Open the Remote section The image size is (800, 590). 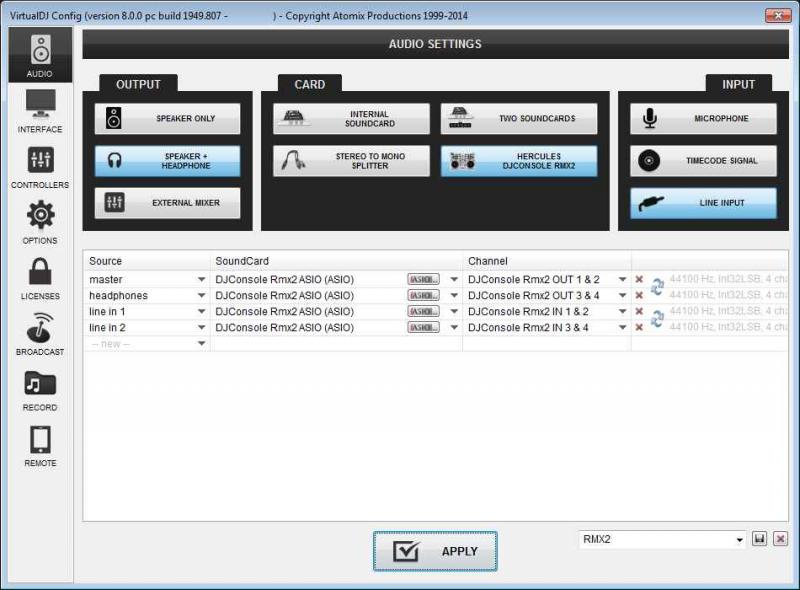(x=41, y=446)
